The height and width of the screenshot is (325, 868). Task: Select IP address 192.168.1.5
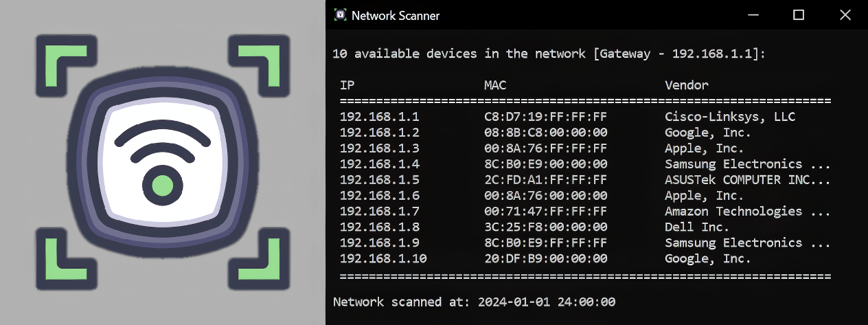(380, 180)
